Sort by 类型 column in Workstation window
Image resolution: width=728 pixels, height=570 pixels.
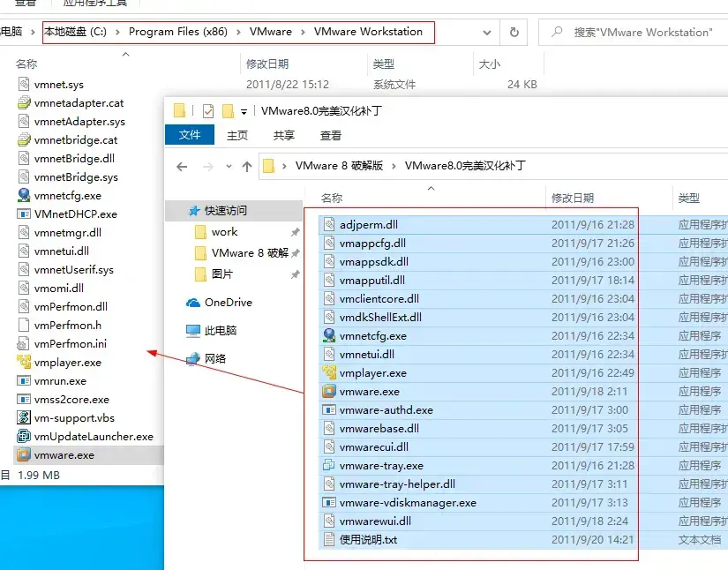click(384, 64)
